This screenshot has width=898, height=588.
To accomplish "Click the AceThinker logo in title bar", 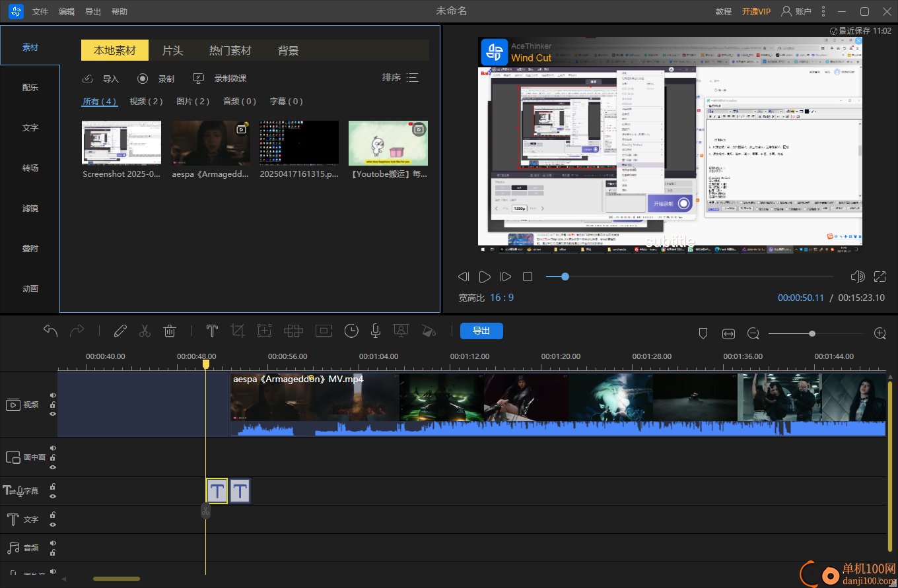I will click(x=17, y=11).
